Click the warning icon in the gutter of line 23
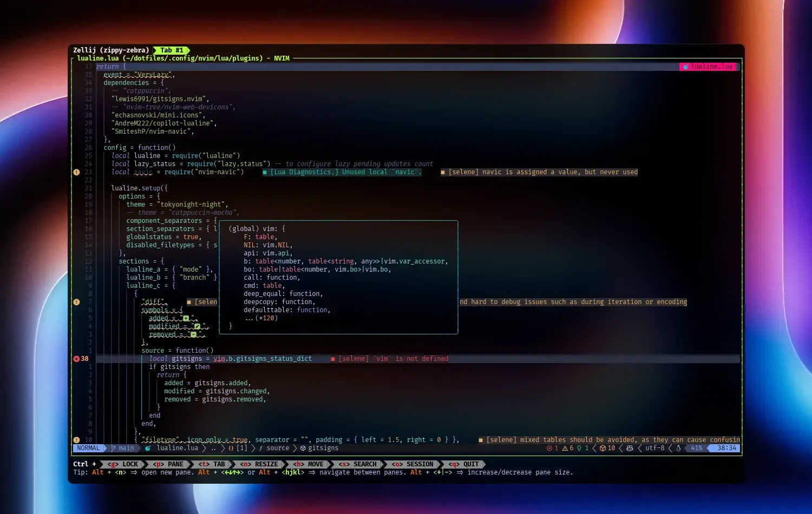Viewport: 812px width, 514px height. coord(76,172)
